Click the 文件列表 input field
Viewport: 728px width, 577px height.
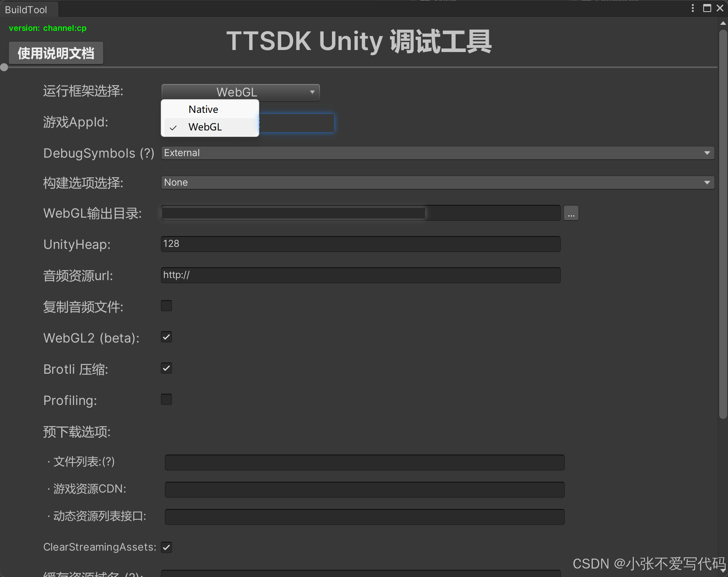pyautogui.click(x=364, y=462)
